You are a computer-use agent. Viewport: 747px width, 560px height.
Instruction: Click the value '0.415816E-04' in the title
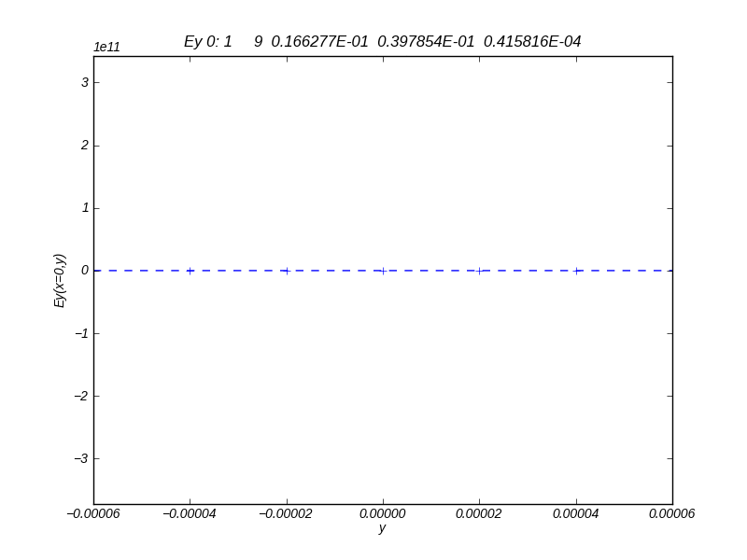[532, 41]
